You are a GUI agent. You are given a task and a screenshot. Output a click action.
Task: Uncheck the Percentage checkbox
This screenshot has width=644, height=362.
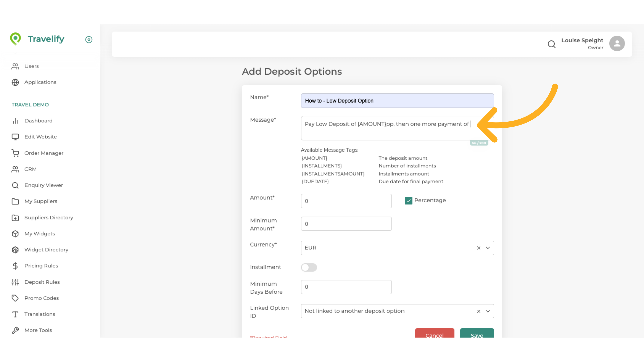pos(408,201)
